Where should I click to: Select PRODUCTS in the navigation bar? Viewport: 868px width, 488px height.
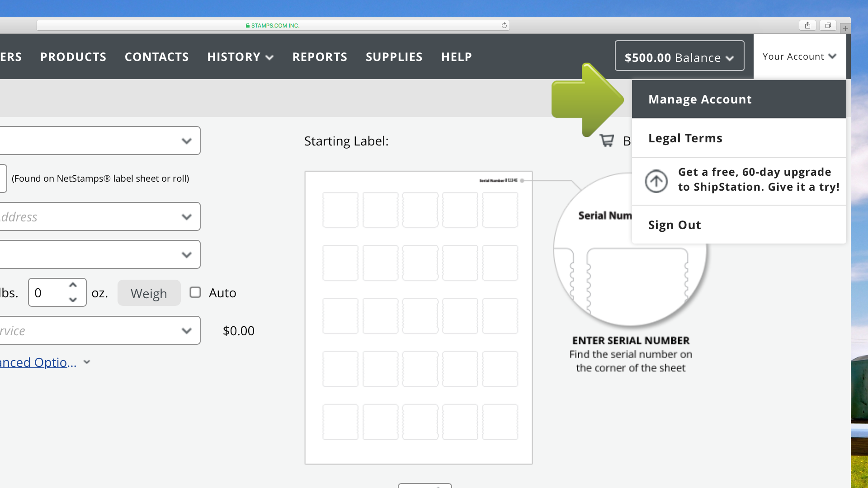[x=73, y=57]
